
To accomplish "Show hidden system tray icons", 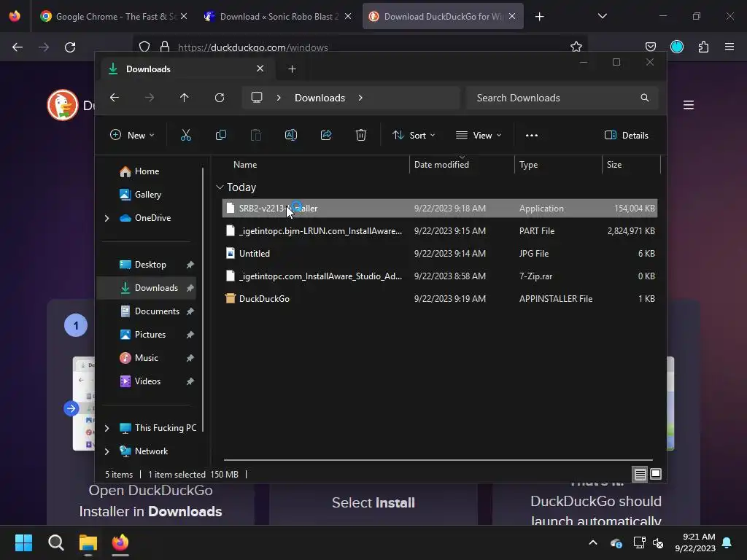I will point(593,542).
